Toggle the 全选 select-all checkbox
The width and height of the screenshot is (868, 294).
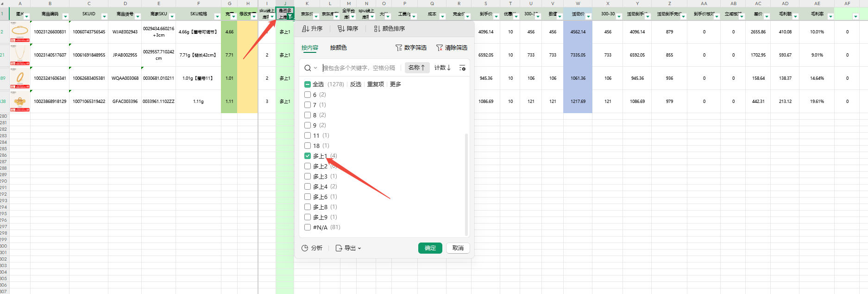coord(308,84)
